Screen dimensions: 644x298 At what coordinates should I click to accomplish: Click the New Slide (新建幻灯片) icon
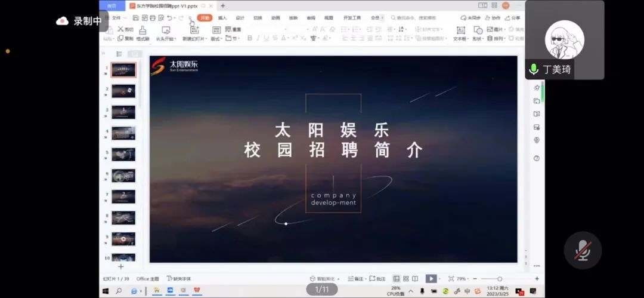point(194,30)
